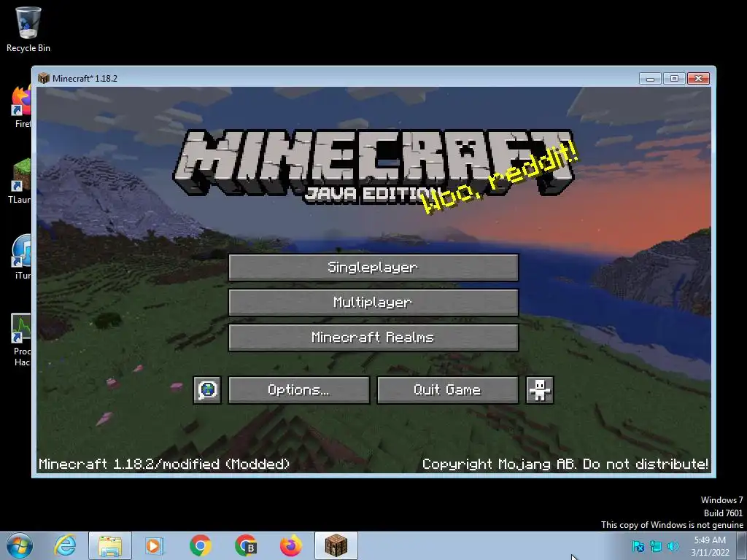
Task: Launch Internet Explorer from taskbar
Action: coord(65,545)
